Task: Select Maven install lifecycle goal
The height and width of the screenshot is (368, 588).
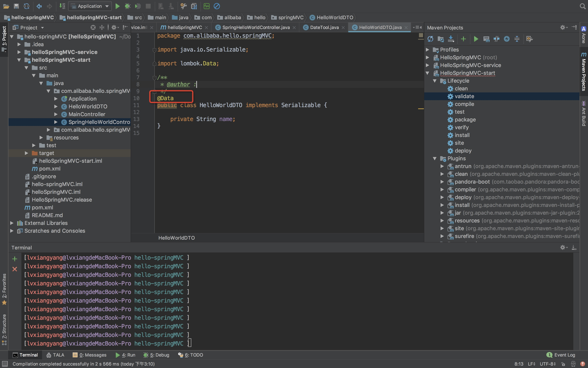Action: 462,135
